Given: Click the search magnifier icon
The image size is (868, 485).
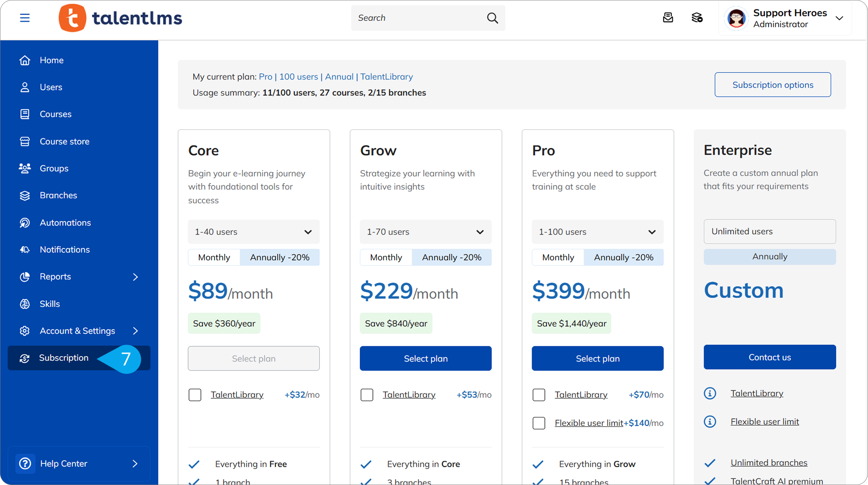Looking at the screenshot, I should coord(492,18).
